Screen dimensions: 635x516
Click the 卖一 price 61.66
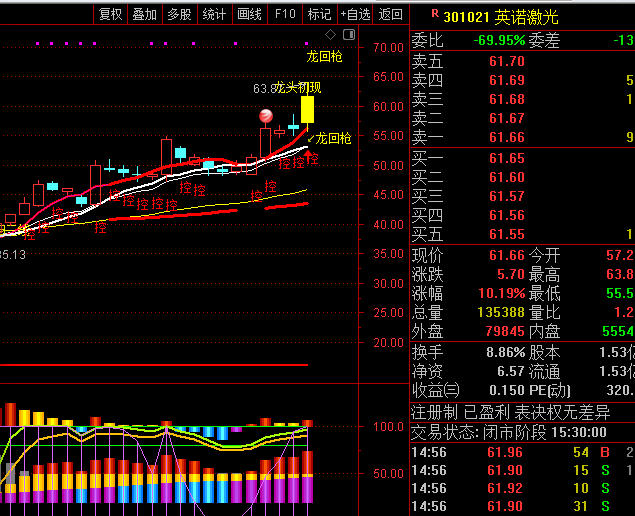(506, 137)
